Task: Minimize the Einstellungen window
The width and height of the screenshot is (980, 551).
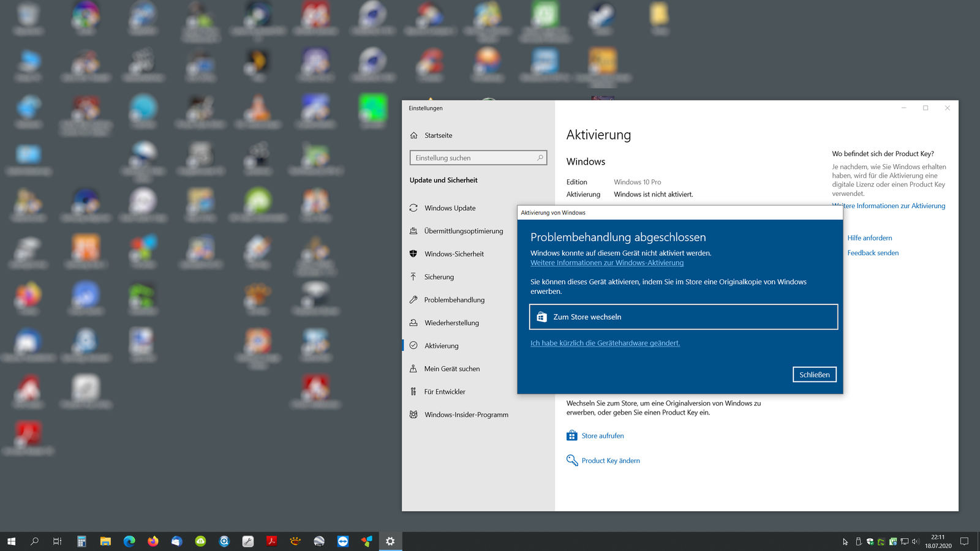Action: tap(903, 108)
